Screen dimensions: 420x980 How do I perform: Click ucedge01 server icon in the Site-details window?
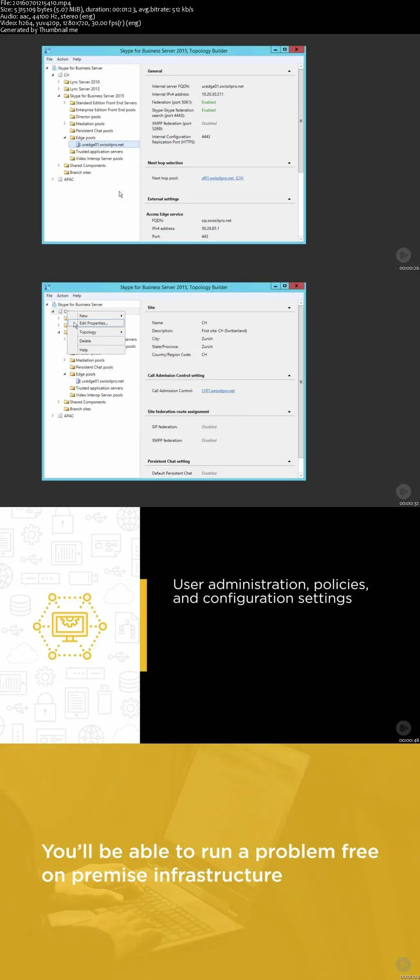click(78, 381)
